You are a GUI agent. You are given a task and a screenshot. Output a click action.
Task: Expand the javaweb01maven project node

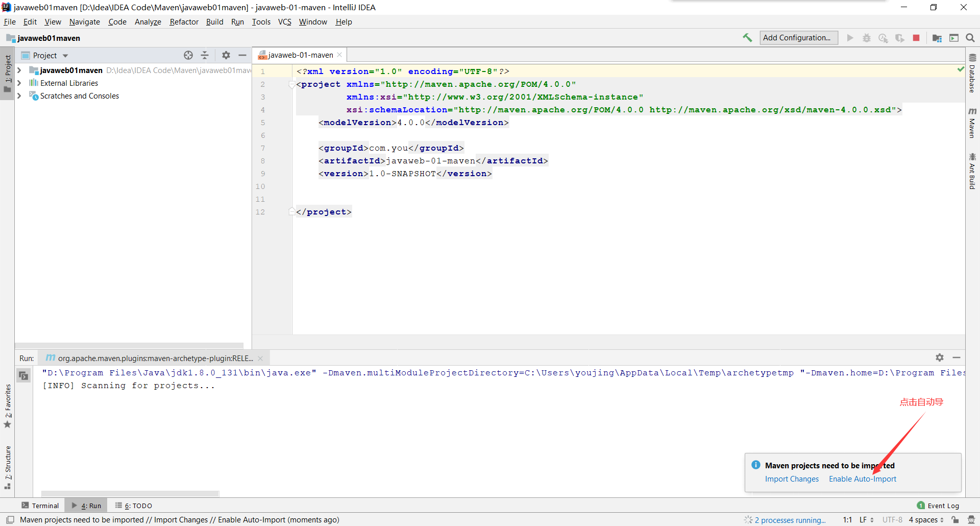point(19,70)
